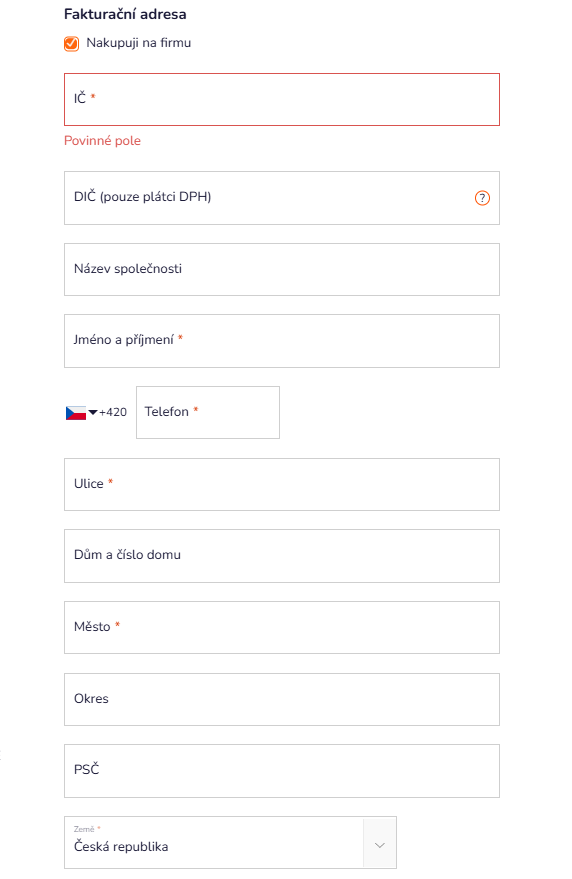
Task: Expand the Země country dropdown chevron
Action: [380, 845]
